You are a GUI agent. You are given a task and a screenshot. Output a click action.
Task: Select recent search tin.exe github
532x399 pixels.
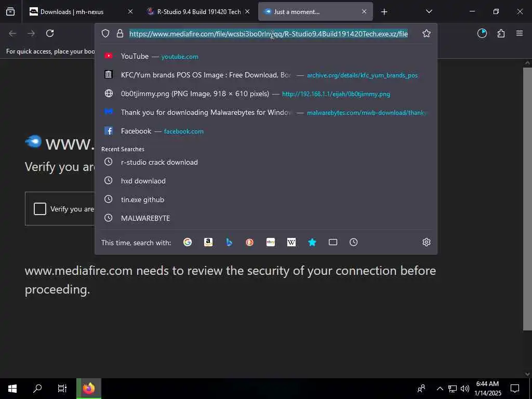(x=265, y=199)
